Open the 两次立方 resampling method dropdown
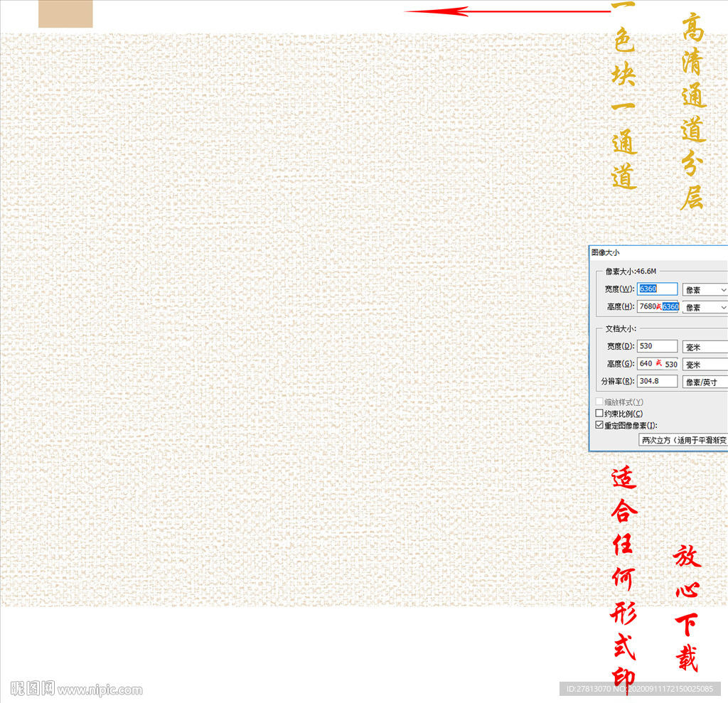 683,440
